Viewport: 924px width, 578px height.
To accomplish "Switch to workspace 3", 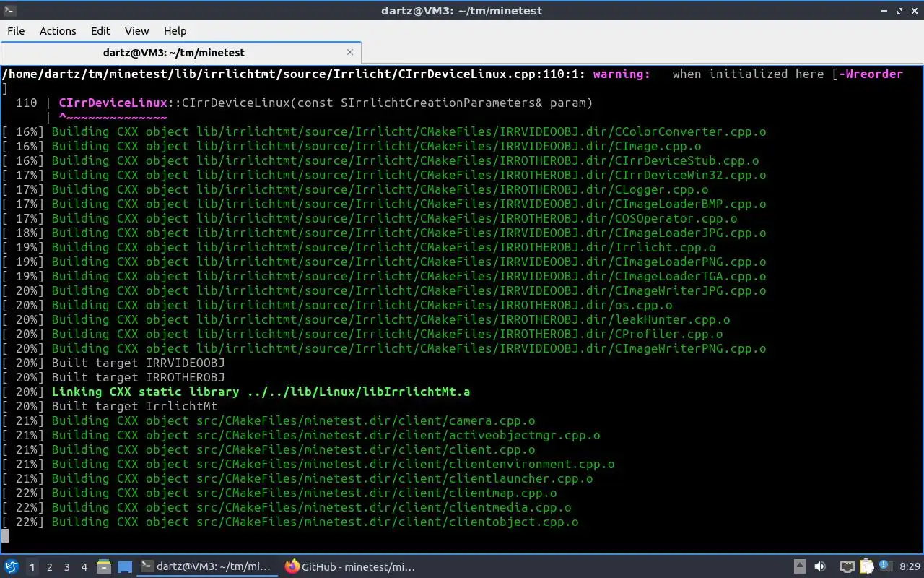I will pyautogui.click(x=67, y=567).
